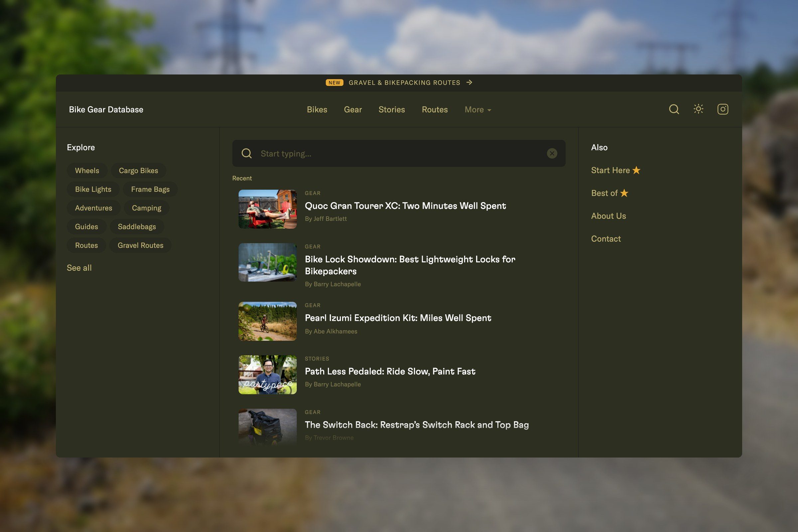Select the Routes tag under Explore
Viewport: 798px width, 532px height.
pyautogui.click(x=86, y=245)
